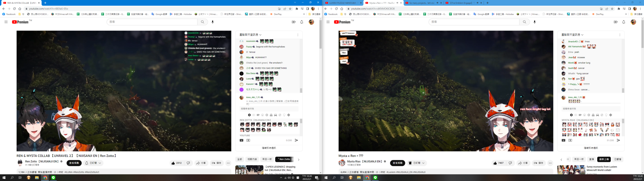The height and width of the screenshot is (181, 644).
Task: Expand hidden bookmarks chevron in left window
Action: (304, 14)
